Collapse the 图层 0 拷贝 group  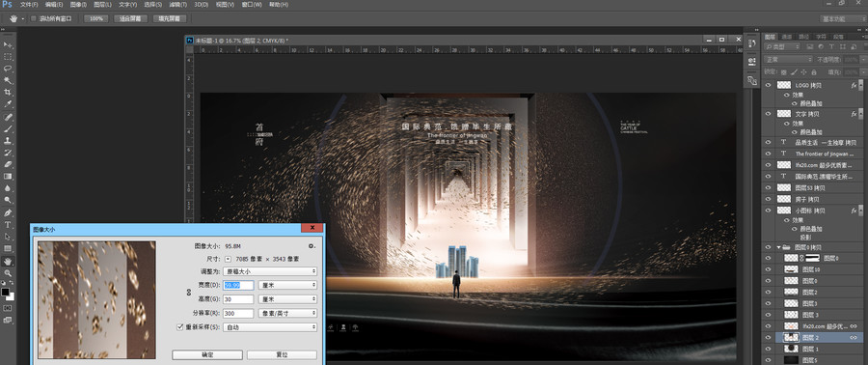779,247
